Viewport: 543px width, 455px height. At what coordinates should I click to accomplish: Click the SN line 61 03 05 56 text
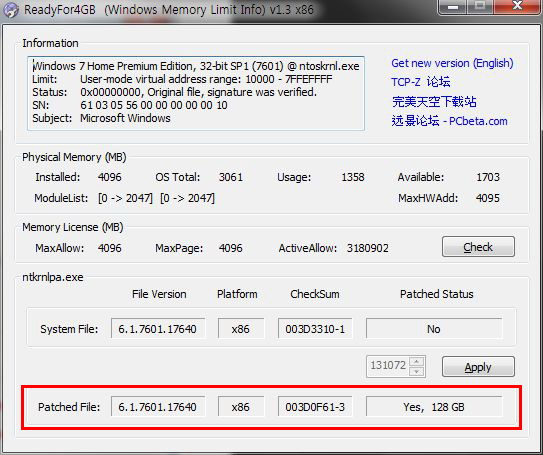pyautogui.click(x=130, y=105)
